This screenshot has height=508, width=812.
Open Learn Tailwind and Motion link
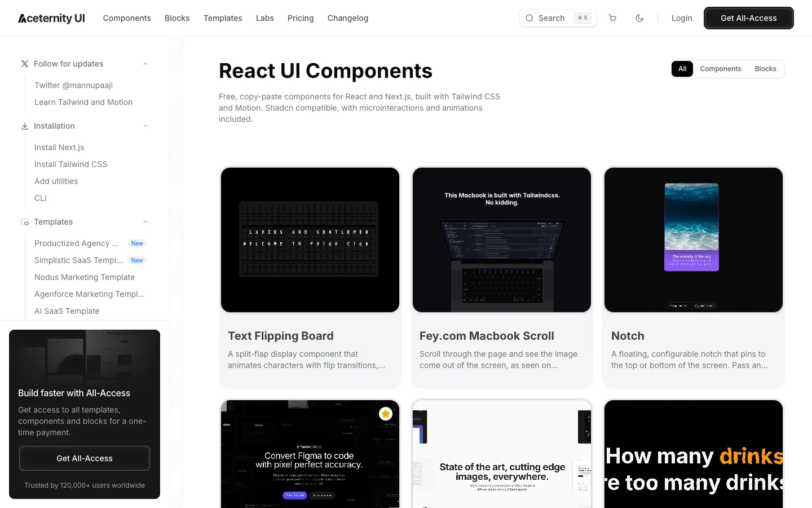coord(83,102)
